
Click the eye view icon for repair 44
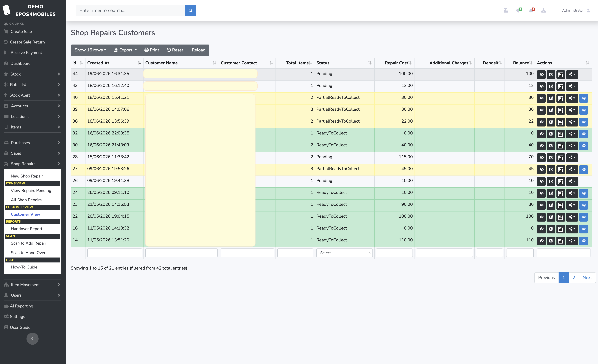click(541, 74)
